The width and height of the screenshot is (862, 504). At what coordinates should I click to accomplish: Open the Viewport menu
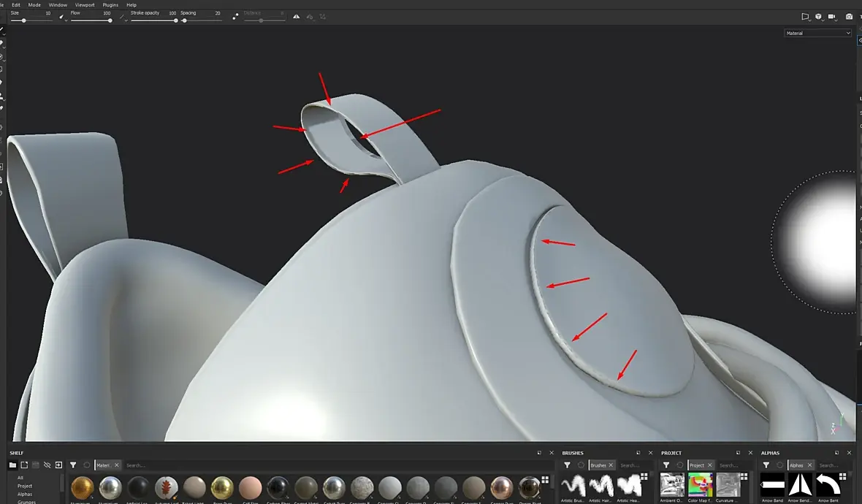(x=85, y=5)
